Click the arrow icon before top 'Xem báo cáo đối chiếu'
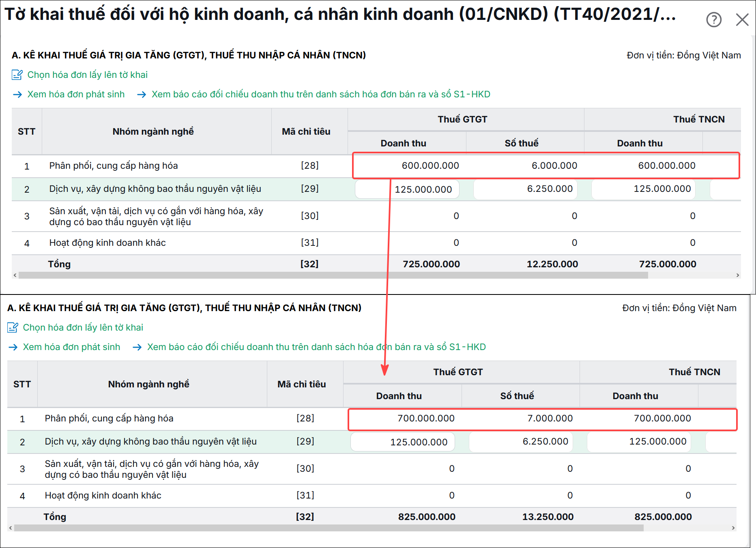 (x=142, y=95)
